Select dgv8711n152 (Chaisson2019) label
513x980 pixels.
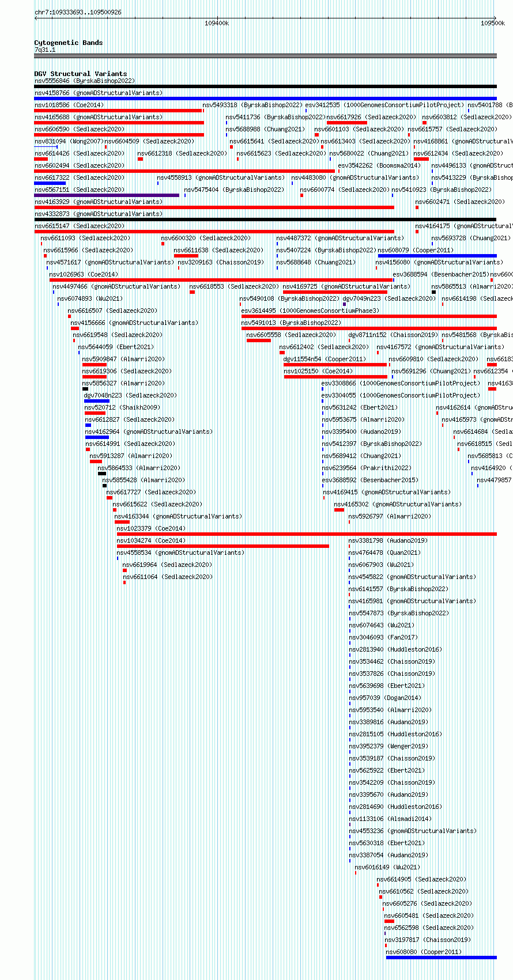point(393,335)
